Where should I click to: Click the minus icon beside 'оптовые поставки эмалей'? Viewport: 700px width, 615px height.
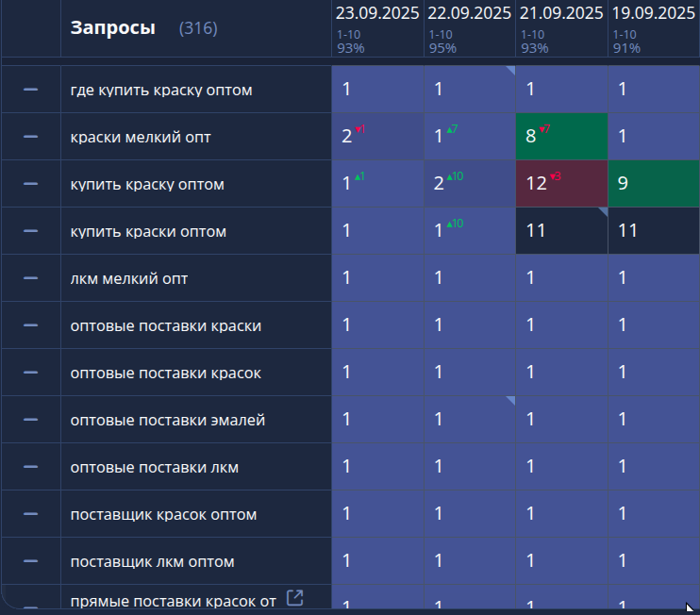pos(30,420)
